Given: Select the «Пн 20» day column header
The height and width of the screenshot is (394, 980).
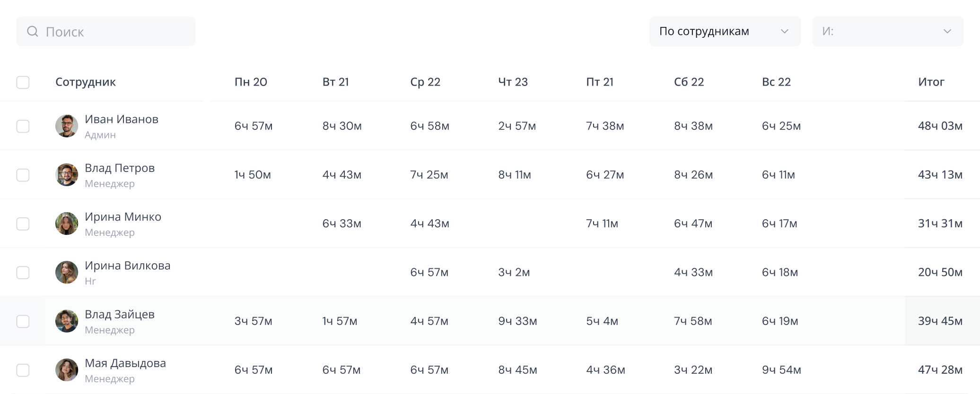Looking at the screenshot, I should [x=251, y=82].
